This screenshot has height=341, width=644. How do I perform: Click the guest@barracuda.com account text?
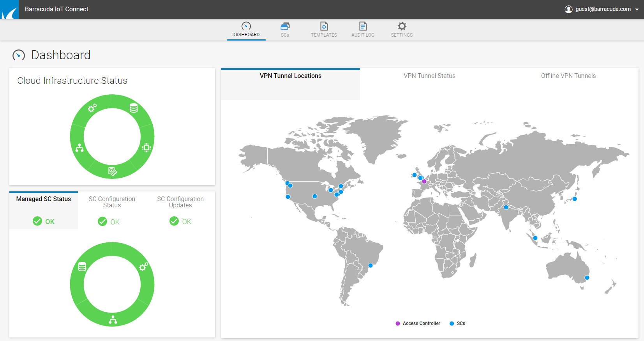click(x=603, y=9)
